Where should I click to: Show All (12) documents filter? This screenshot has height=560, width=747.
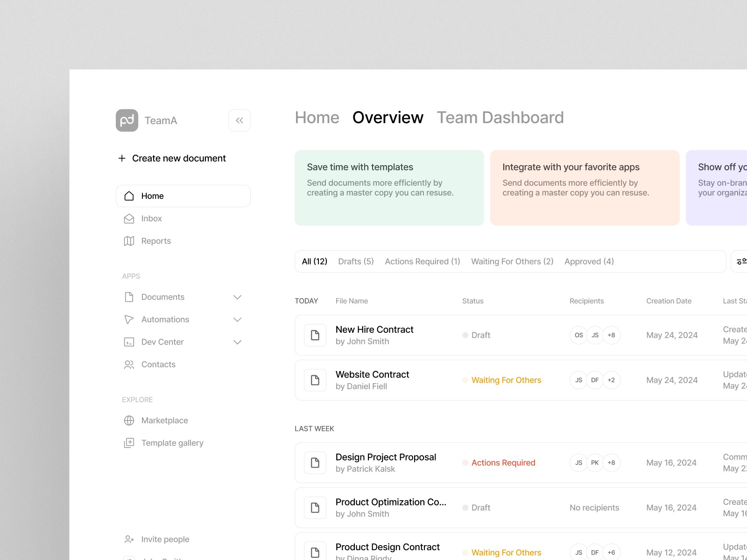tap(315, 261)
